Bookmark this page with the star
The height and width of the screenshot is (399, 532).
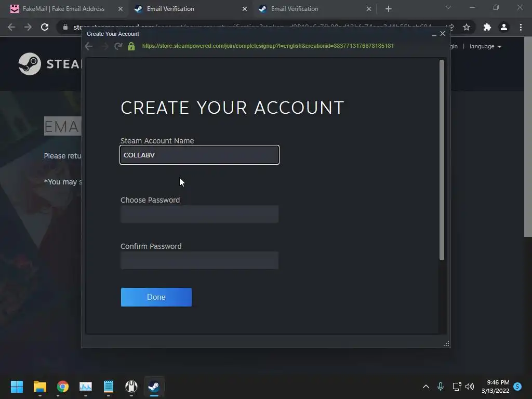467,27
